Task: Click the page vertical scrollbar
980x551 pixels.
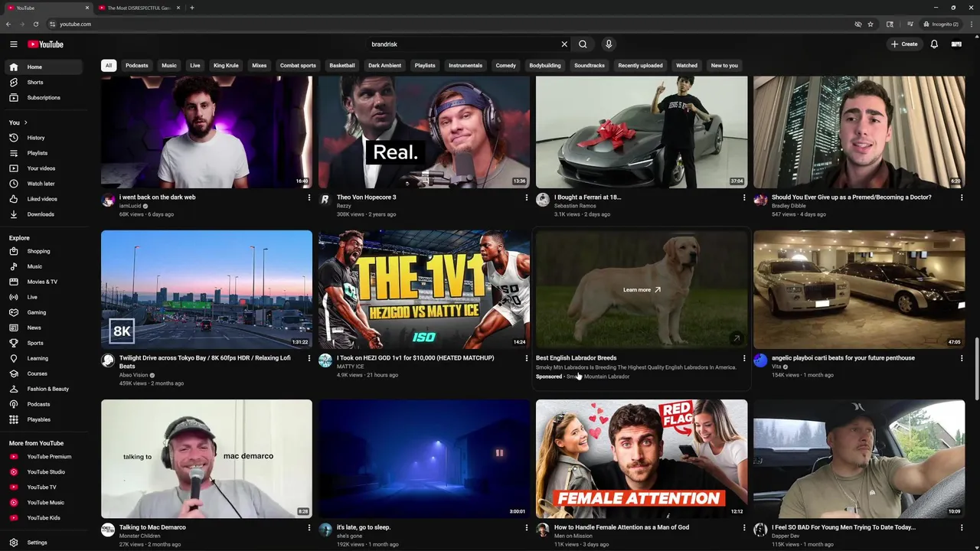Action: pyautogui.click(x=976, y=368)
